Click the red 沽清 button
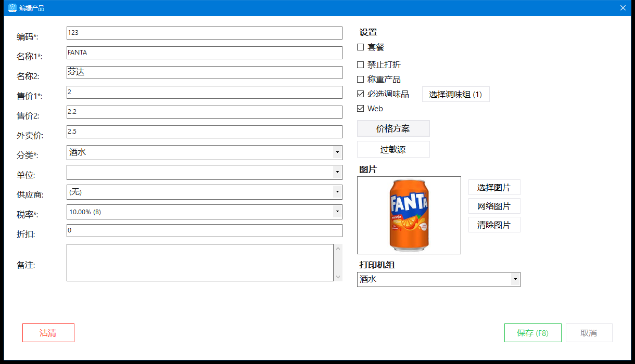This screenshot has height=364, width=635. coord(48,333)
